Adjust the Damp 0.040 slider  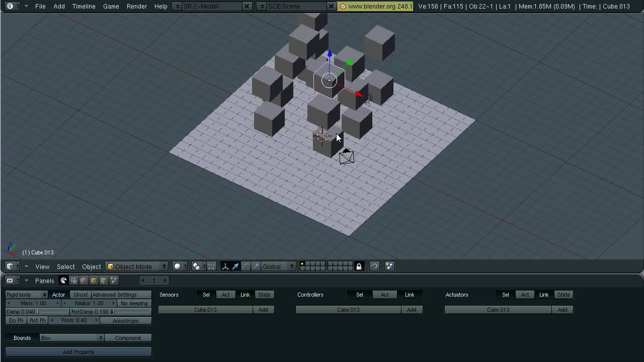pyautogui.click(x=37, y=312)
